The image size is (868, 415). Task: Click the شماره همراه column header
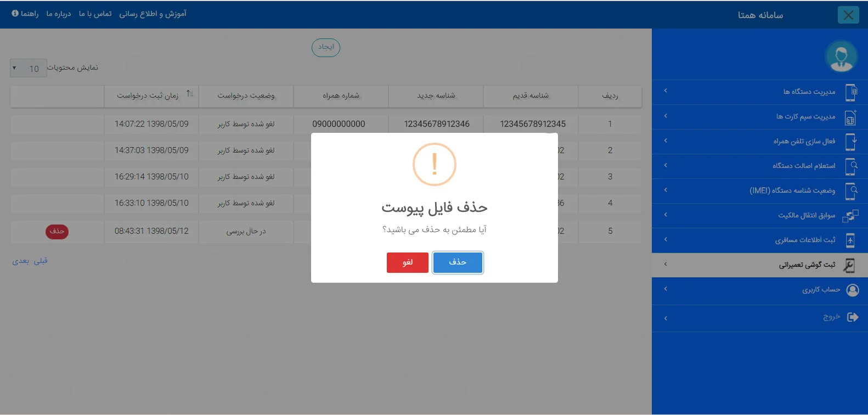pos(341,96)
